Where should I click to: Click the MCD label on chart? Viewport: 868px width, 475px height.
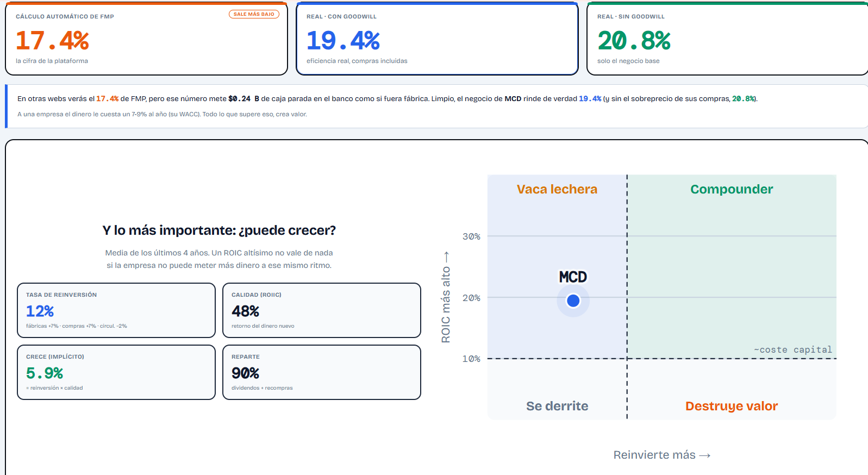point(573,277)
